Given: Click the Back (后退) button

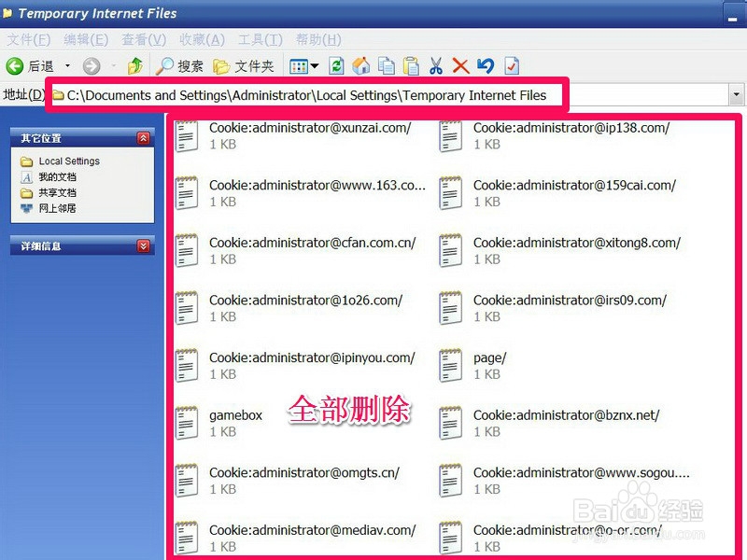Looking at the screenshot, I should pos(30,65).
